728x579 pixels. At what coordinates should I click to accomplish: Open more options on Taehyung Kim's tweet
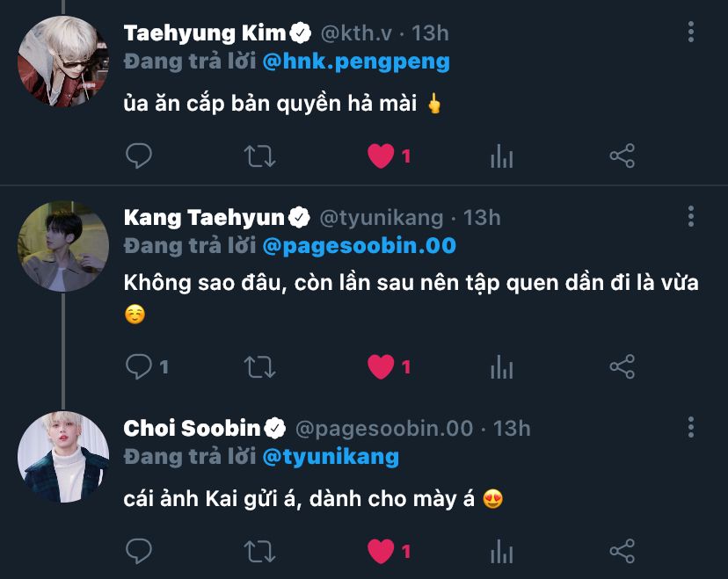(x=691, y=33)
